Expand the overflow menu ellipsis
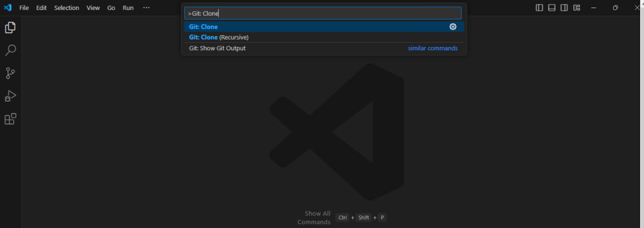 click(x=147, y=8)
